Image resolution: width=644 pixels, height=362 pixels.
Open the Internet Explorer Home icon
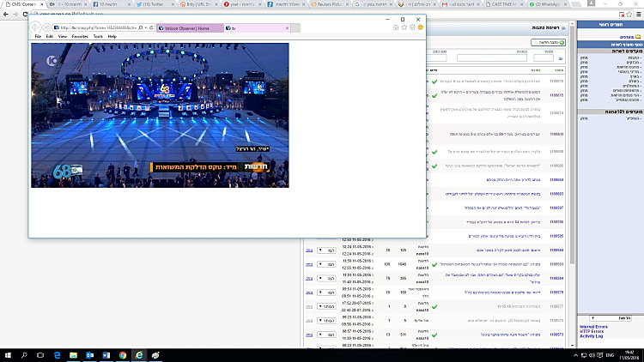tap(396, 27)
